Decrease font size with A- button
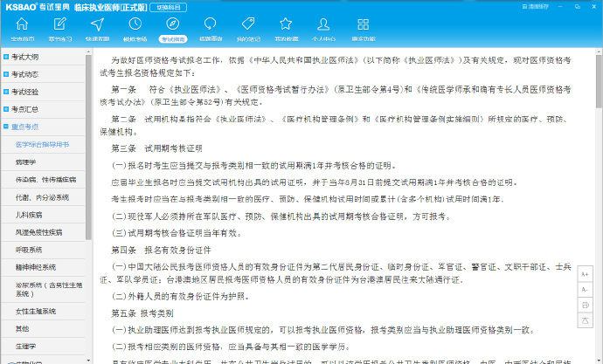Viewport: 603px width, 364px height. [x=585, y=290]
